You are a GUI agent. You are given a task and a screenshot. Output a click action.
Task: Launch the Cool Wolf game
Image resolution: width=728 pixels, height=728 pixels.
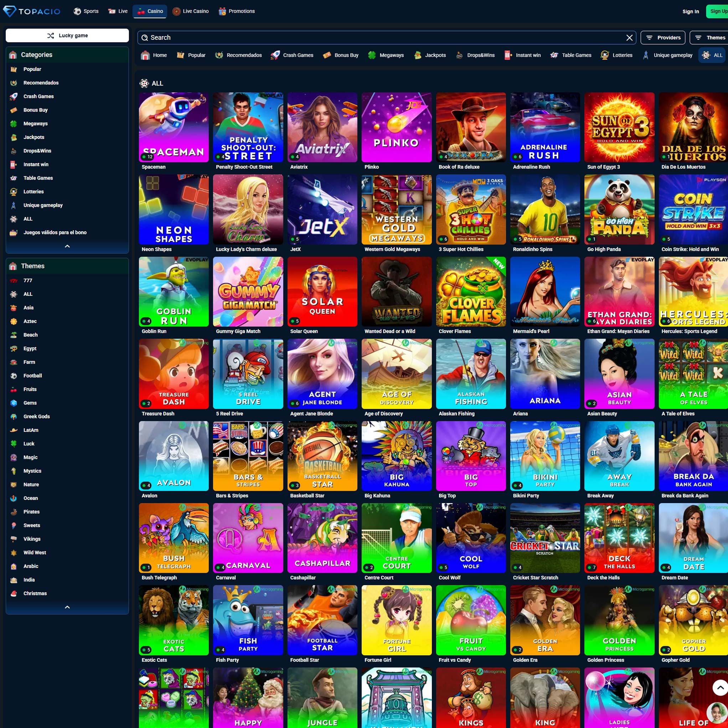point(471,538)
